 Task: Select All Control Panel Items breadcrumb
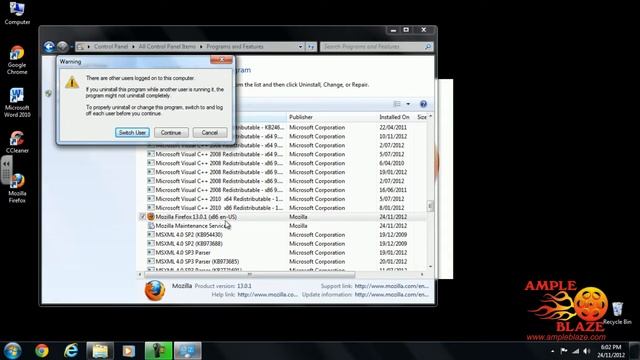tap(167, 47)
